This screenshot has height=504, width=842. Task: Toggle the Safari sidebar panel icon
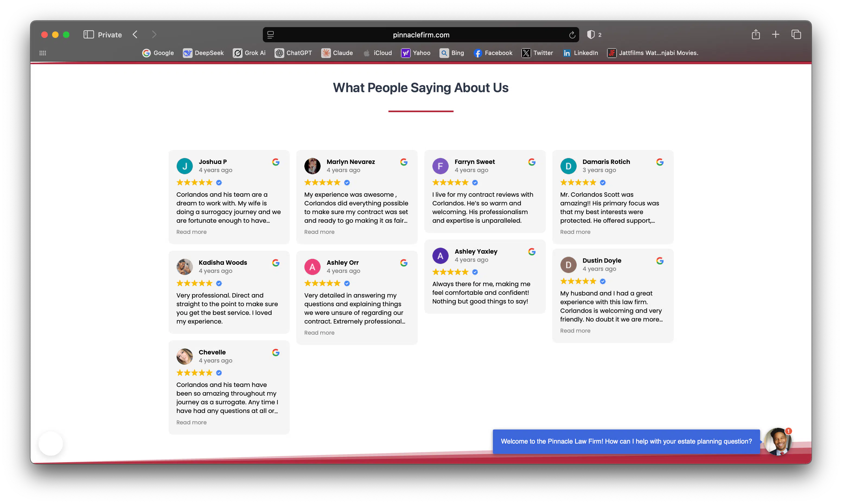(x=88, y=35)
